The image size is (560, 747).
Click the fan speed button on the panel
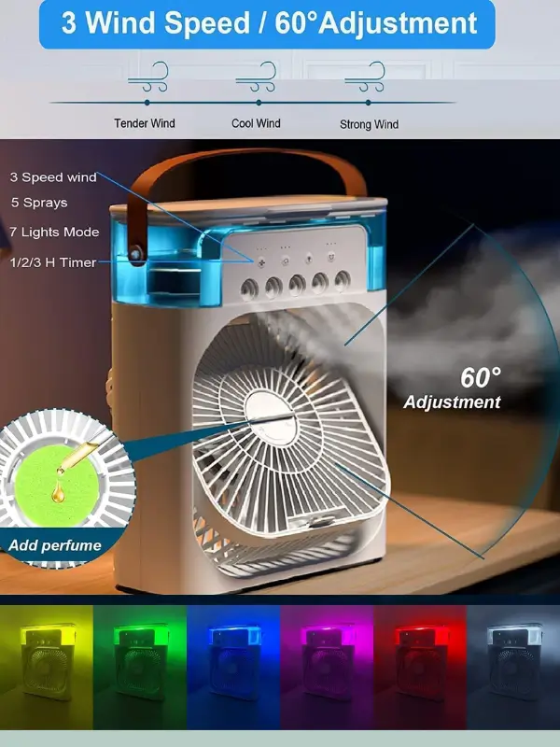pyautogui.click(x=261, y=261)
